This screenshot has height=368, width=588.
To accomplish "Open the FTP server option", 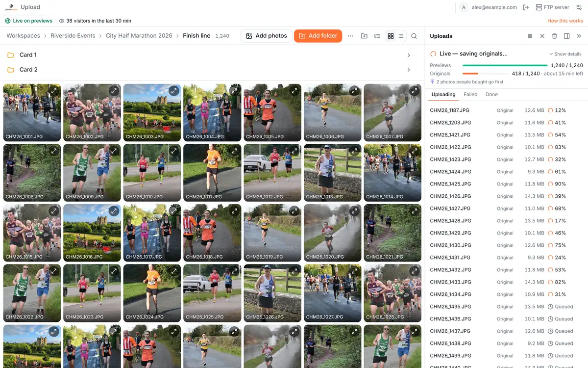I will click(x=552, y=7).
